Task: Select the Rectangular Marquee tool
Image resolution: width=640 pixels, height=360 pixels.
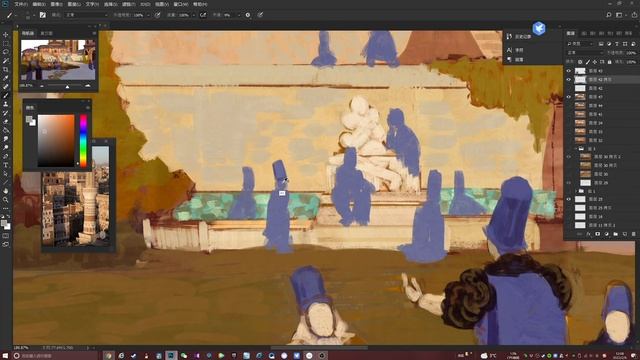Action: [6, 43]
